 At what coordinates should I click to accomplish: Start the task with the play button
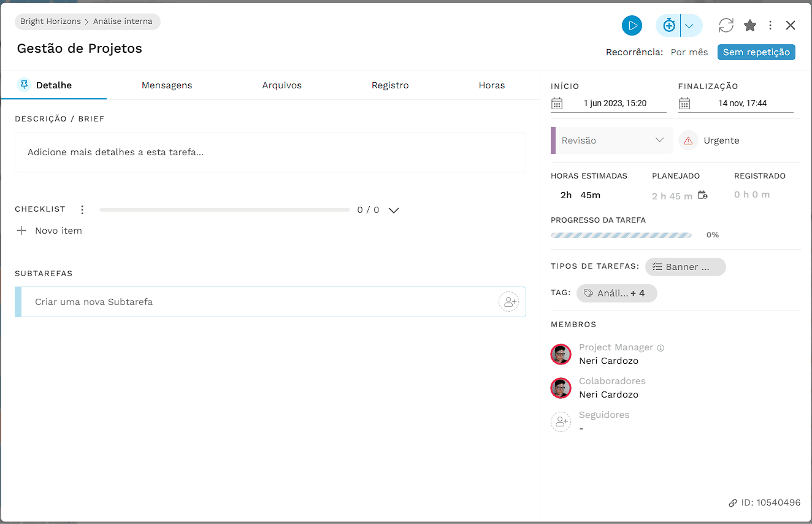(x=632, y=25)
